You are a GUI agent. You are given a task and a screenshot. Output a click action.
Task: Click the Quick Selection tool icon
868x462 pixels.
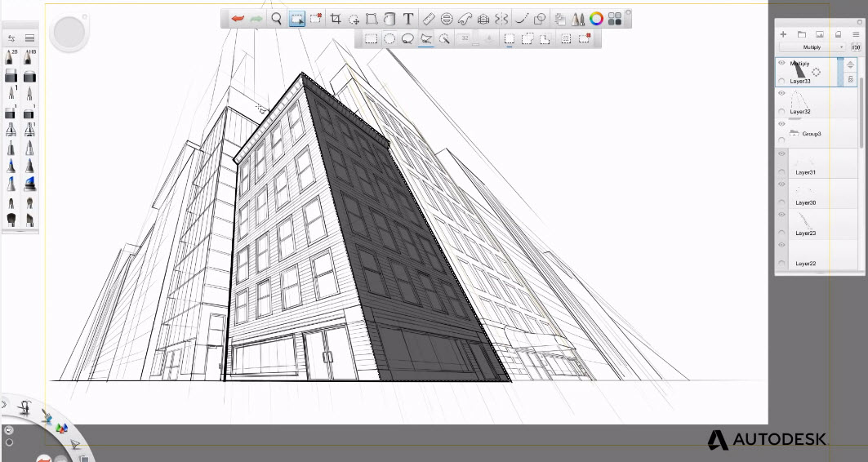316,19
